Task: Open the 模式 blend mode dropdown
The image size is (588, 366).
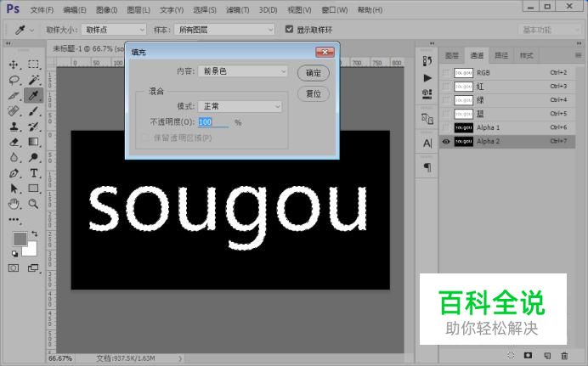Action: tap(240, 106)
